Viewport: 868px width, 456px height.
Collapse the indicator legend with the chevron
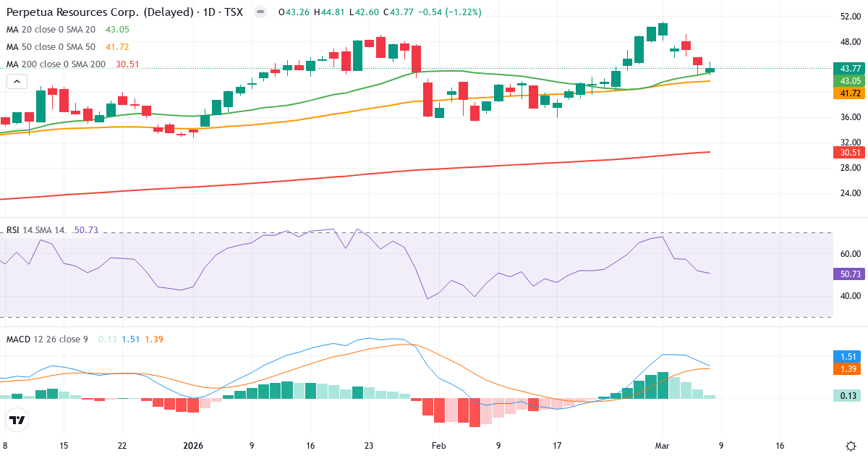coord(16,81)
